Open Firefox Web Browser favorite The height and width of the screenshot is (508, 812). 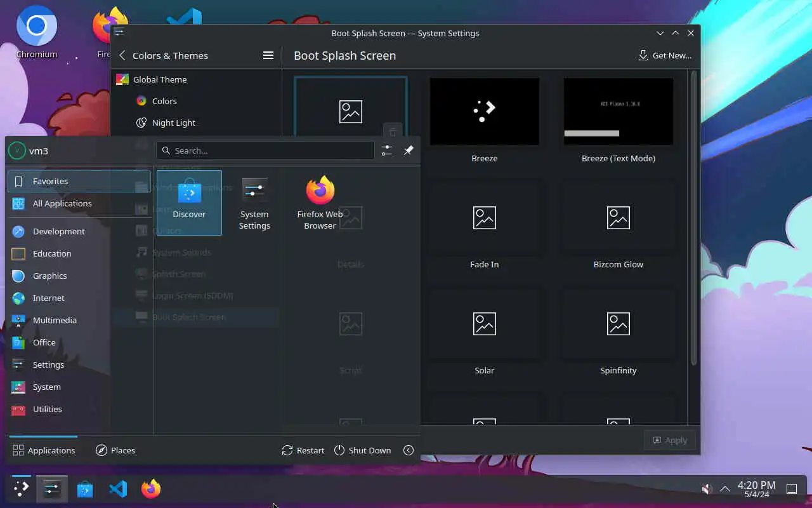tap(320, 203)
